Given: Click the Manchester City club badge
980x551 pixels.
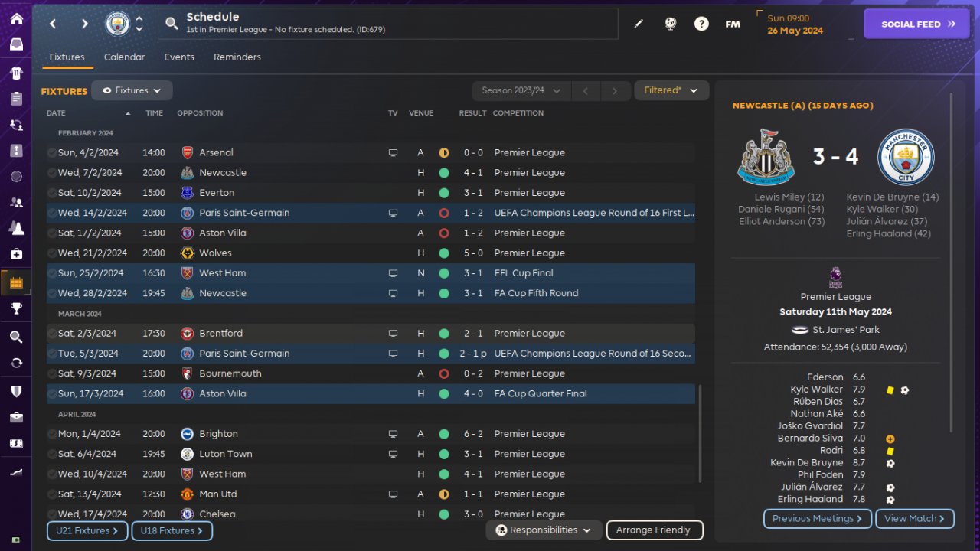Looking at the screenshot, I should [x=117, y=24].
